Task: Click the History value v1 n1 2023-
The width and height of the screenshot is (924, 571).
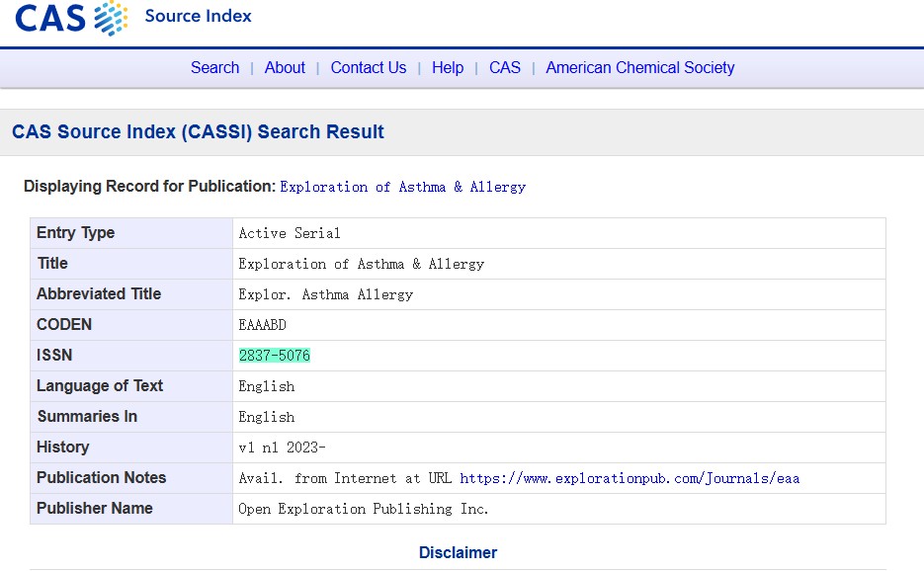Action: [x=282, y=448]
